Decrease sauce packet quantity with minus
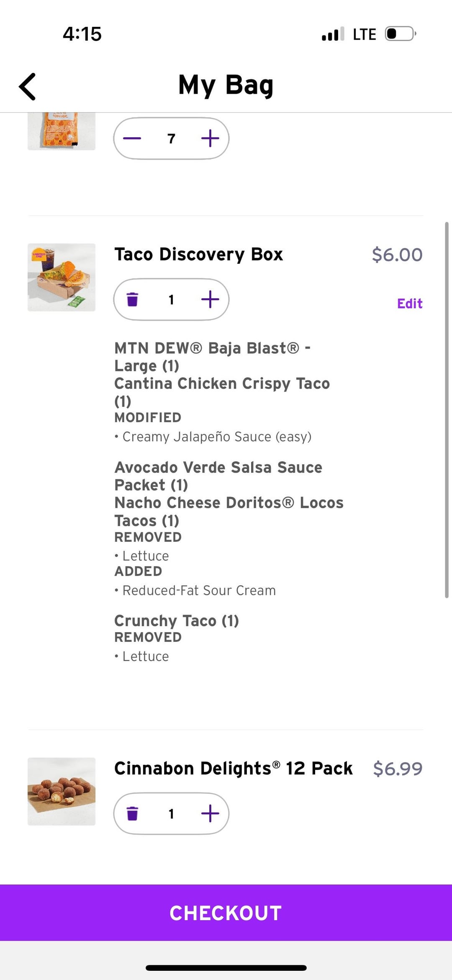The height and width of the screenshot is (980, 452). 132,138
